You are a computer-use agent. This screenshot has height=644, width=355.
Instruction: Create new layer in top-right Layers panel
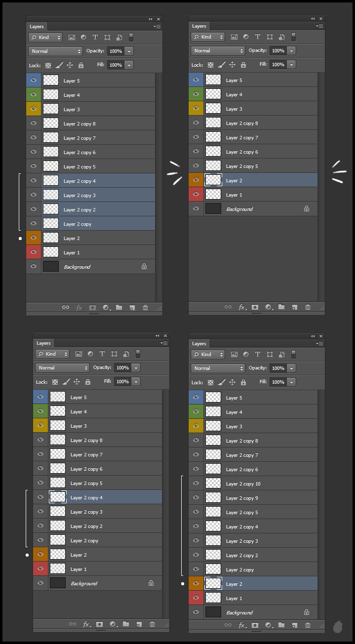[295, 307]
